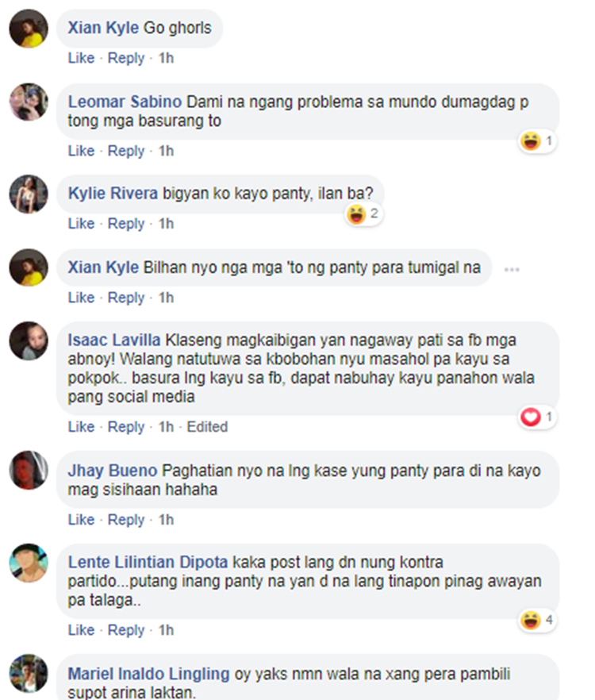595x700 pixels.
Task: Open the three-dot options beside Xian Kyle's panty comment
Action: tap(512, 269)
